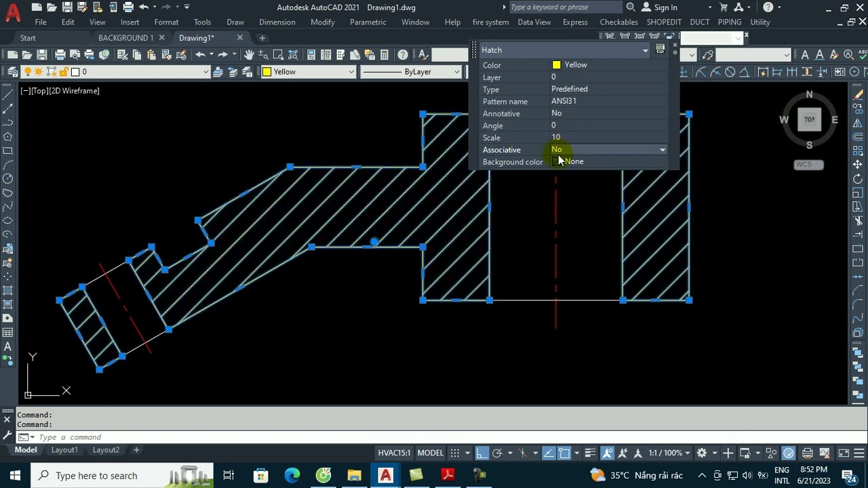Image resolution: width=868 pixels, height=488 pixels.
Task: Add a new layout with plus button
Action: click(136, 450)
